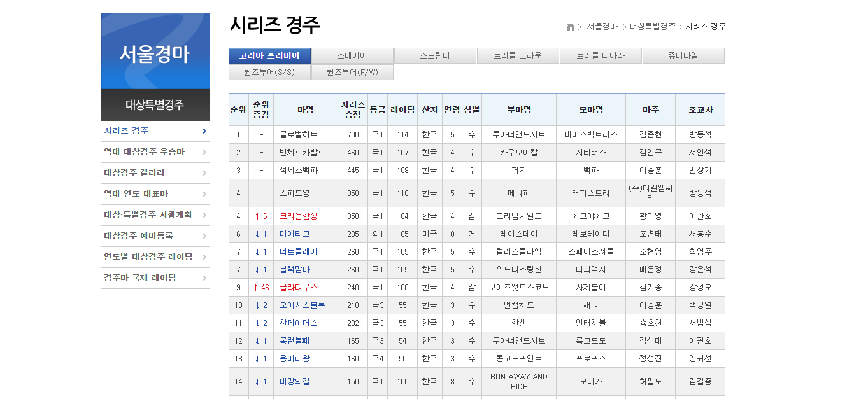
Task: Click dam name 태미즈빅트리스
Action: pos(591,135)
